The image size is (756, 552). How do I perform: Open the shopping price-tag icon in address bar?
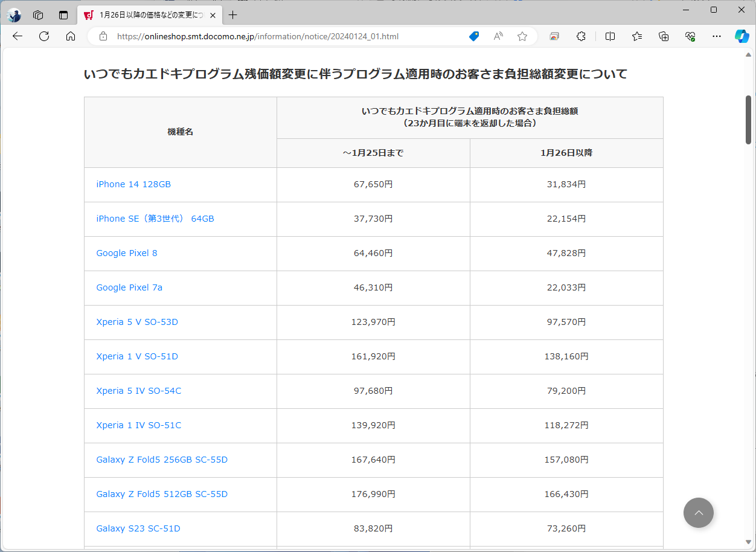coord(474,36)
